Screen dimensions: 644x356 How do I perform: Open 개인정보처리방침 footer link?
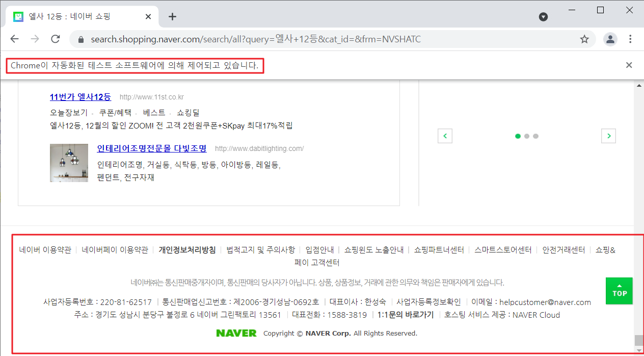pyautogui.click(x=187, y=250)
